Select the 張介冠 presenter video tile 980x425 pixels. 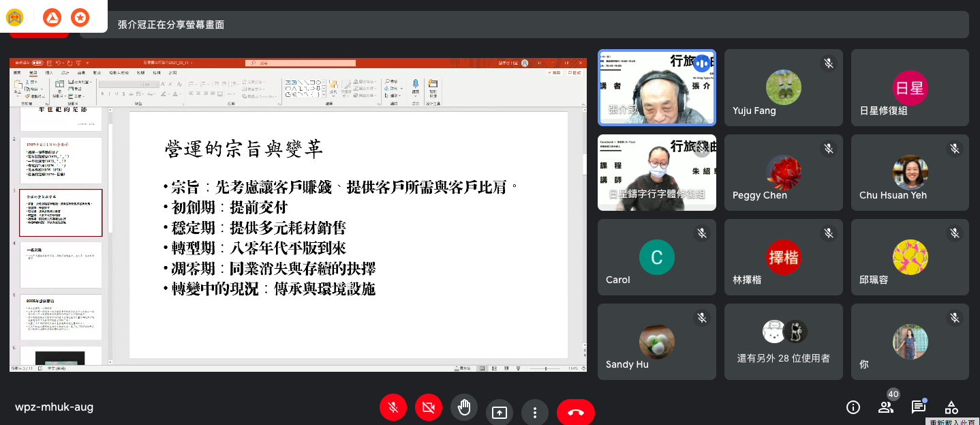656,87
